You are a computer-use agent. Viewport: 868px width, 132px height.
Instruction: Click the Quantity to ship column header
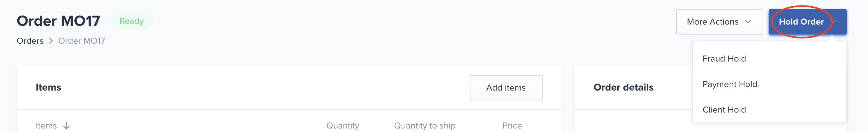pos(424,126)
